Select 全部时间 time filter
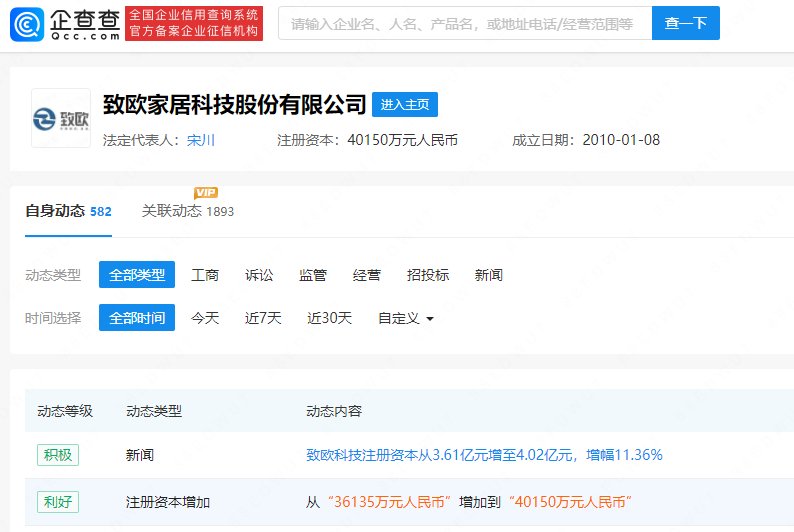This screenshot has height=532, width=794. click(137, 317)
